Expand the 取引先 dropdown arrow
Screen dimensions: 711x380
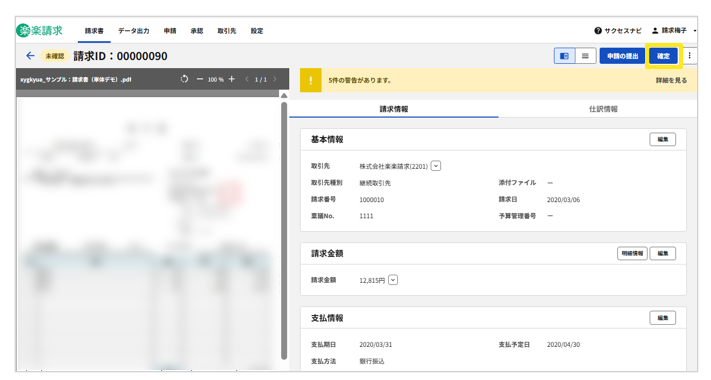pyautogui.click(x=436, y=166)
